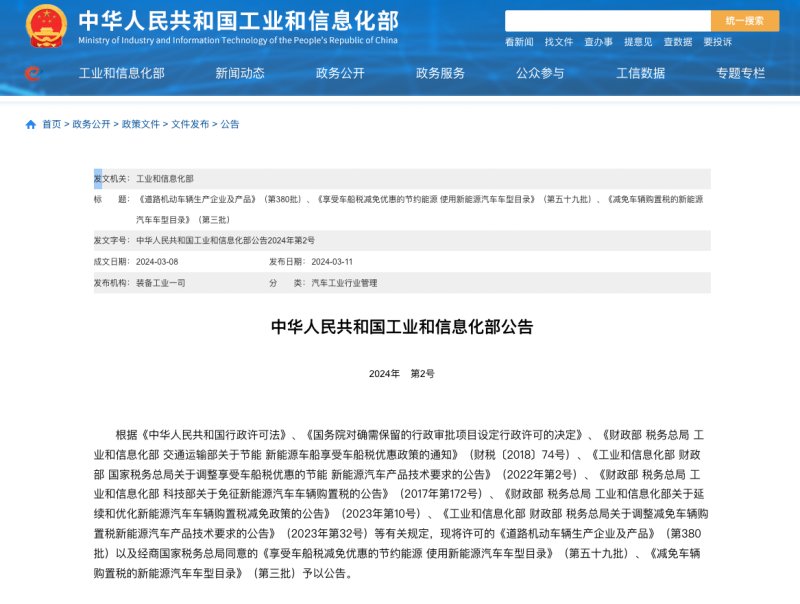Click the home icon in the breadcrumb trail
Viewport: 800px width, 604px height.
[31, 124]
